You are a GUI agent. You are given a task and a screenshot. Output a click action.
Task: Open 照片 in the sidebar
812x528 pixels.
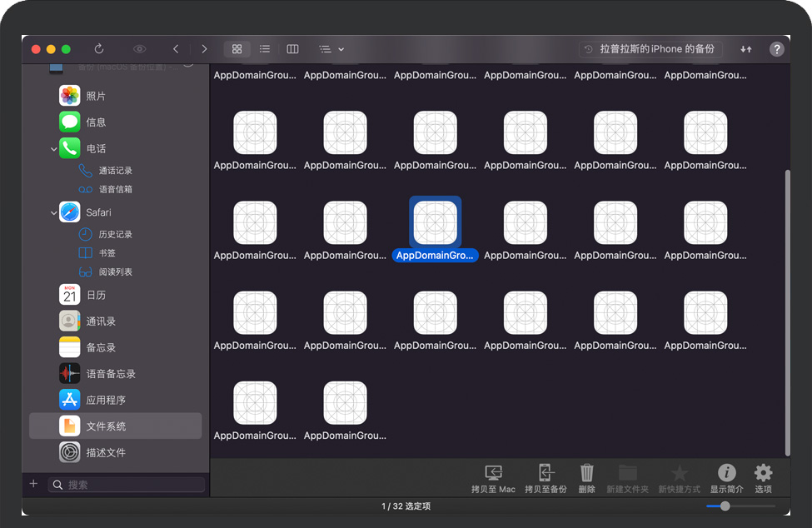tap(96, 96)
